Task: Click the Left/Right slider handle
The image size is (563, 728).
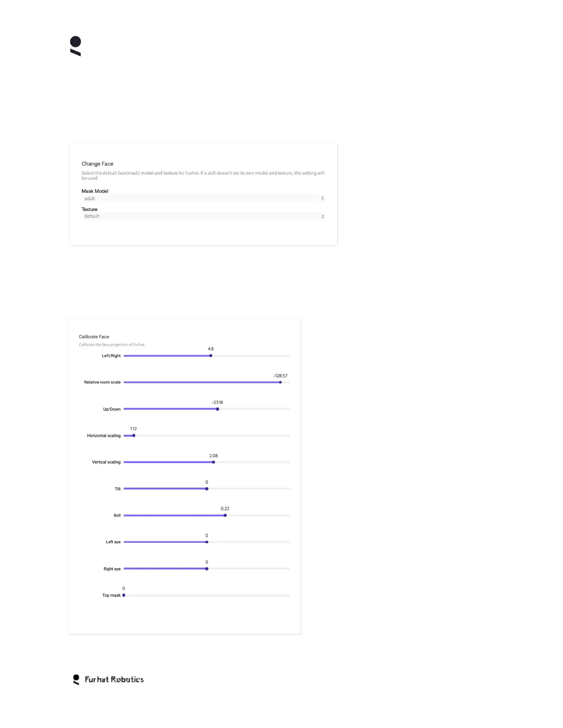Action: 211,356
